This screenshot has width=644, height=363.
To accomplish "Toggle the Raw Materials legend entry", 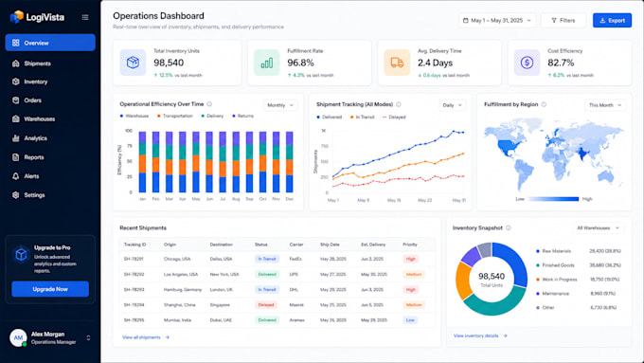I will (579, 251).
